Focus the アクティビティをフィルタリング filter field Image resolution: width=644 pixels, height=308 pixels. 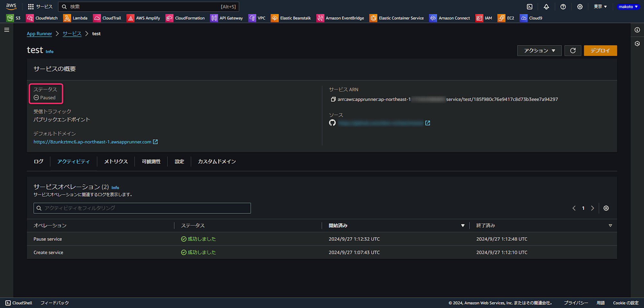[x=142, y=208]
